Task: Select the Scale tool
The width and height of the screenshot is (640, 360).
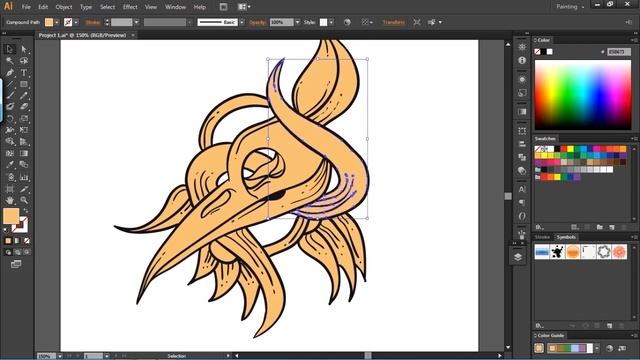Action: point(24,119)
